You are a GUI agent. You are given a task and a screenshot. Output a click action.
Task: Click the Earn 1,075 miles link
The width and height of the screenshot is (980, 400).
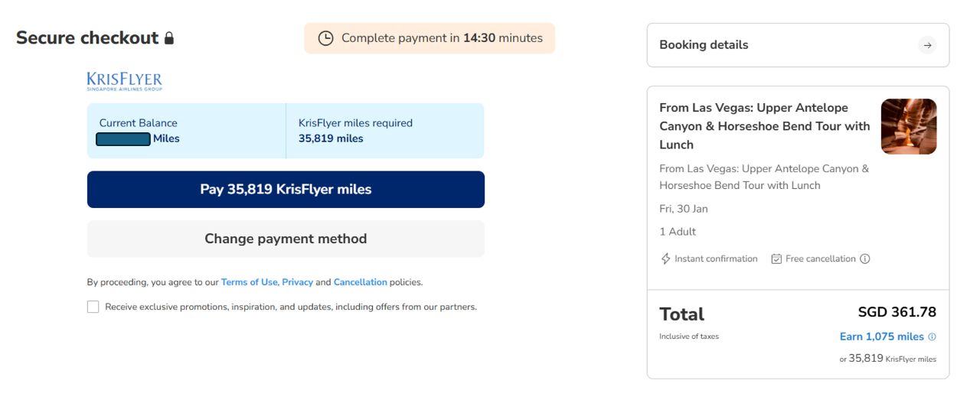(881, 337)
